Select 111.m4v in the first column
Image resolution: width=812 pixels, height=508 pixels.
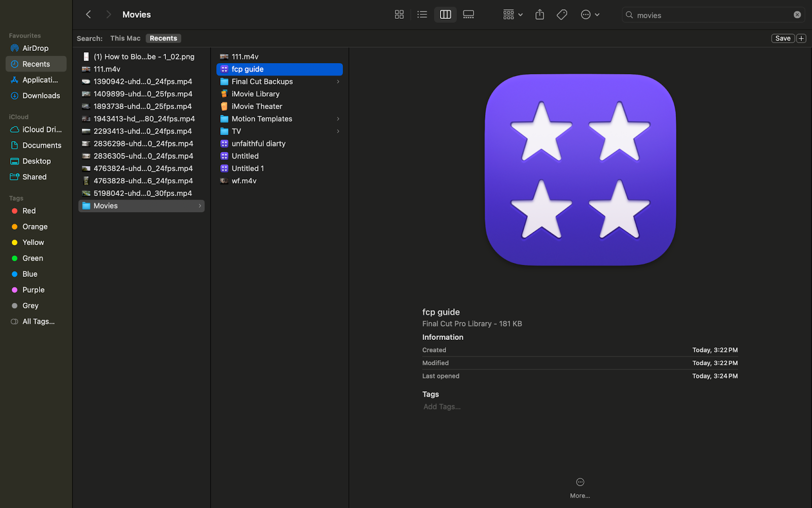point(142,69)
